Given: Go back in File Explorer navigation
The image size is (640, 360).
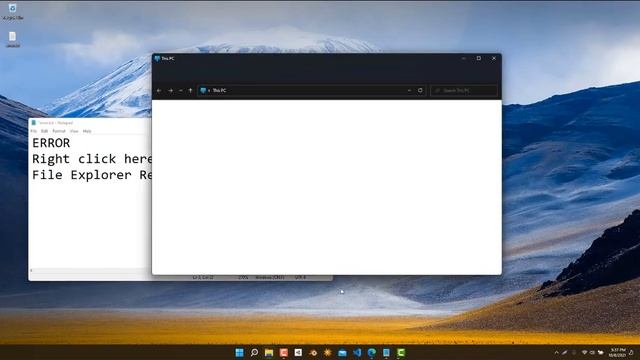Looking at the screenshot, I should tap(159, 90).
